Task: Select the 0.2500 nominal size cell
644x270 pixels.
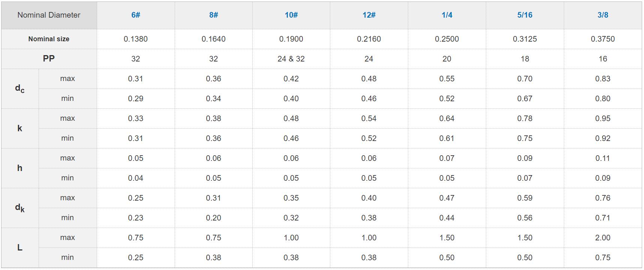Action: 447,39
